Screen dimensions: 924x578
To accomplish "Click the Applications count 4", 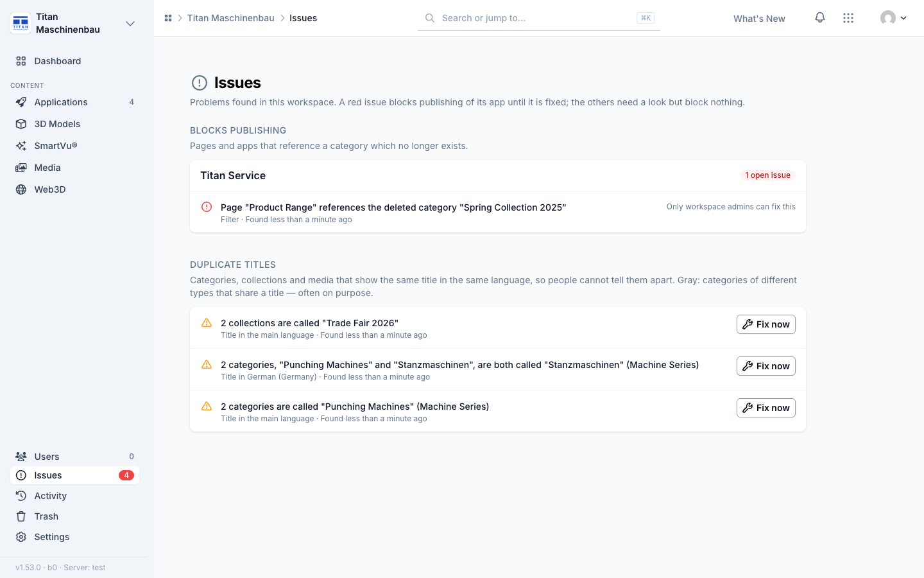I will click(132, 102).
